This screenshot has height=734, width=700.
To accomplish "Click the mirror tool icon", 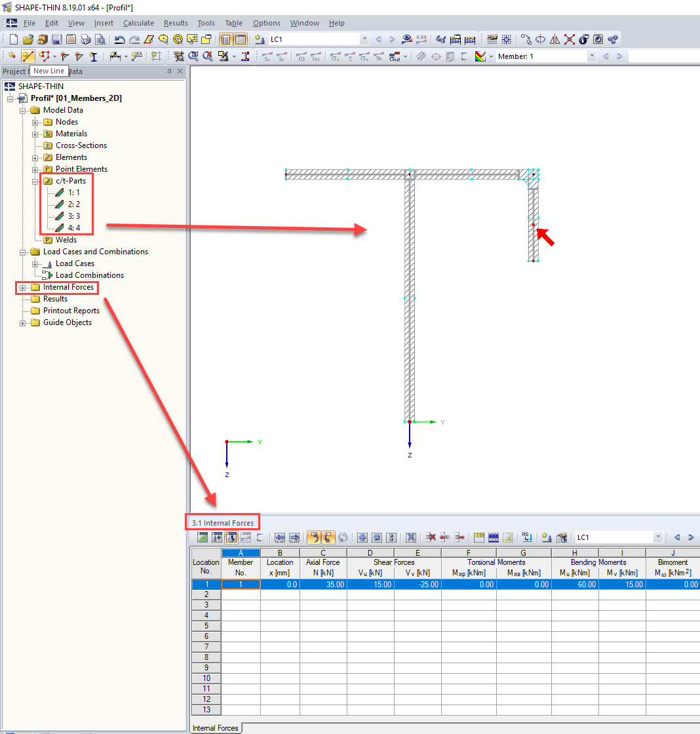I will coord(555,39).
